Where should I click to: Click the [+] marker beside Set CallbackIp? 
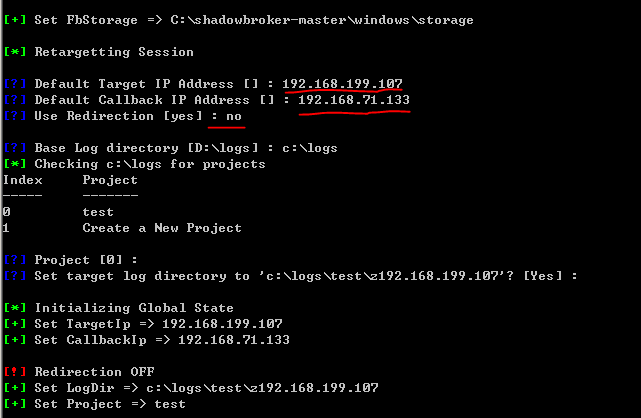pyautogui.click(x=15, y=340)
